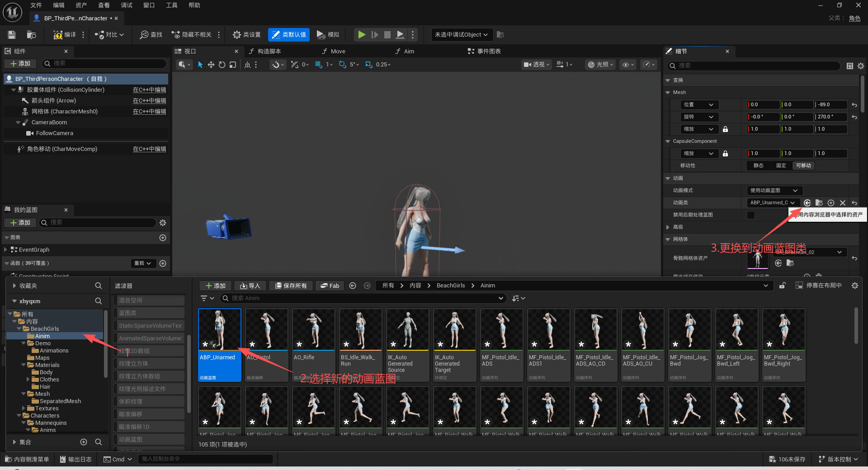Open the 透视 perspective view dropdown

pyautogui.click(x=537, y=65)
